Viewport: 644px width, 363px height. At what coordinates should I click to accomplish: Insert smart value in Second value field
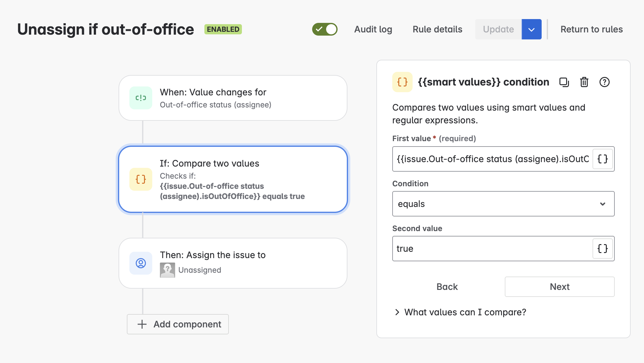[x=602, y=249]
